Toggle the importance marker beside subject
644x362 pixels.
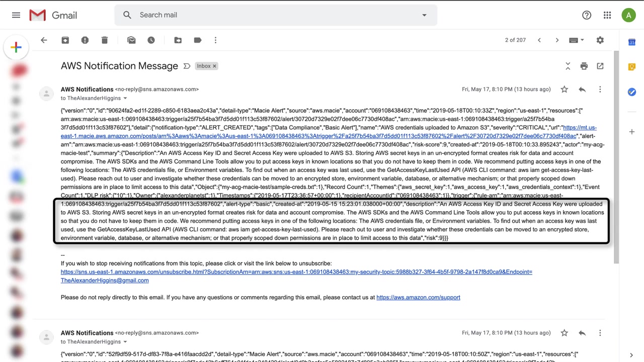187,66
